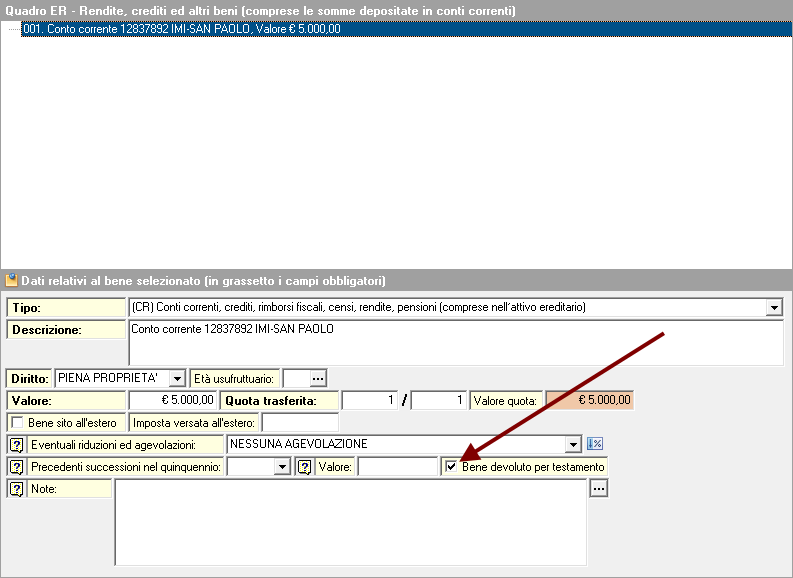Open the Diritto PIENA PROPRIETA' dropdown
The height and width of the screenshot is (578, 793).
177,378
